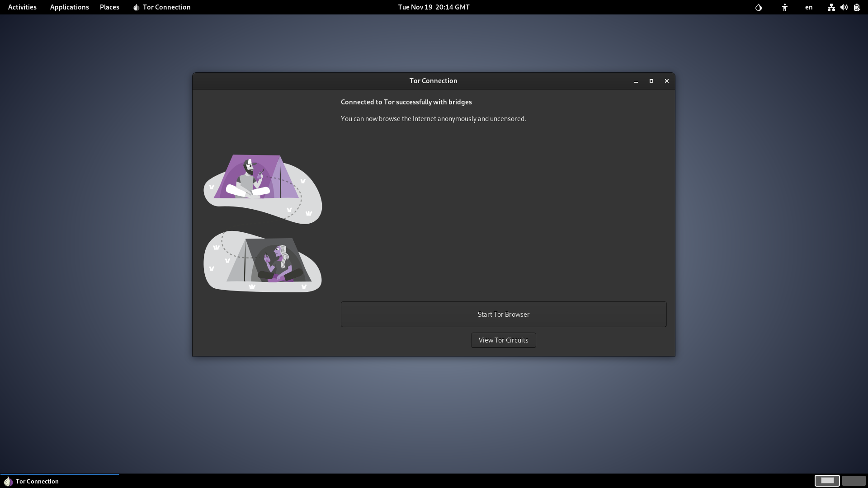Minimize the Tor Connection window
868x488 pixels.
point(636,81)
